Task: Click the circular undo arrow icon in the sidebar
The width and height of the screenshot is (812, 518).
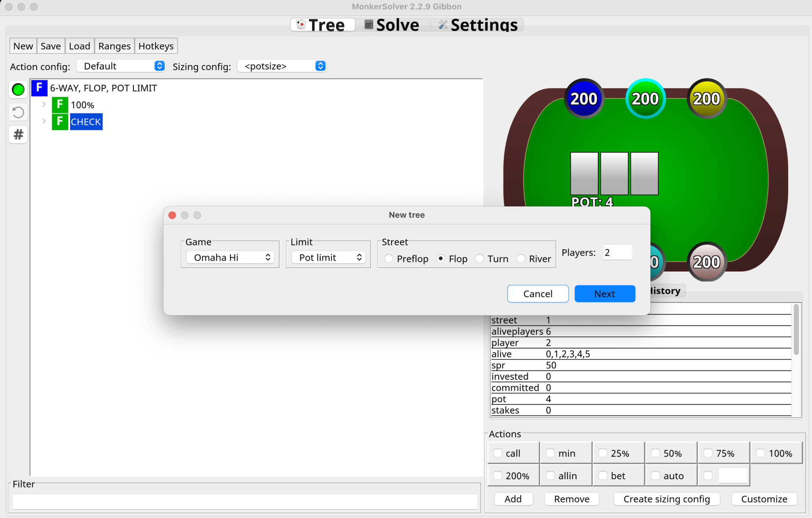Action: [17, 112]
